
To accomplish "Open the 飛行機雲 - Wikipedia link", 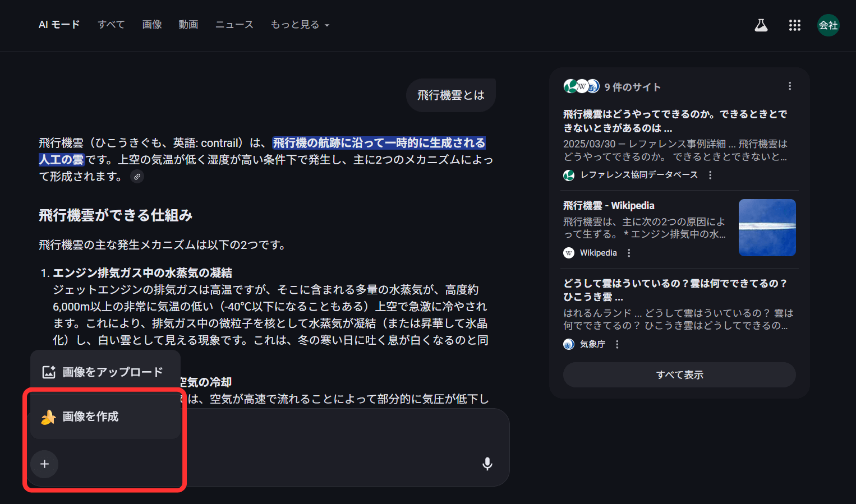I will pyautogui.click(x=609, y=206).
